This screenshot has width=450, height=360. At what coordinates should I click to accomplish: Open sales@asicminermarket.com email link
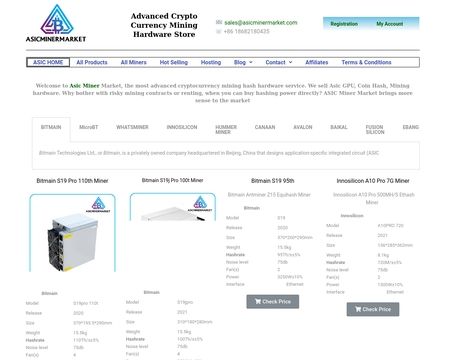(x=261, y=23)
